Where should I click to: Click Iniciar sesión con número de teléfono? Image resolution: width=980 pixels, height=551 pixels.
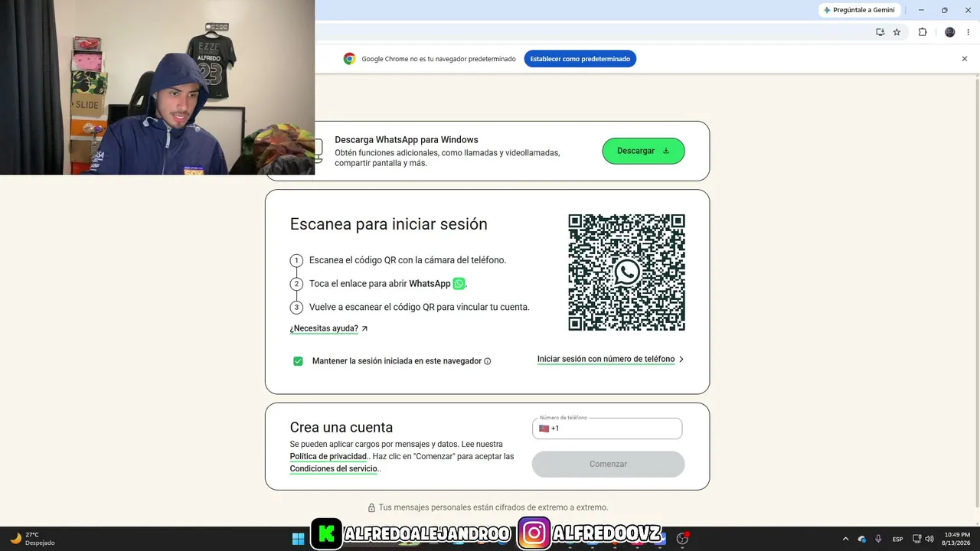pos(610,359)
